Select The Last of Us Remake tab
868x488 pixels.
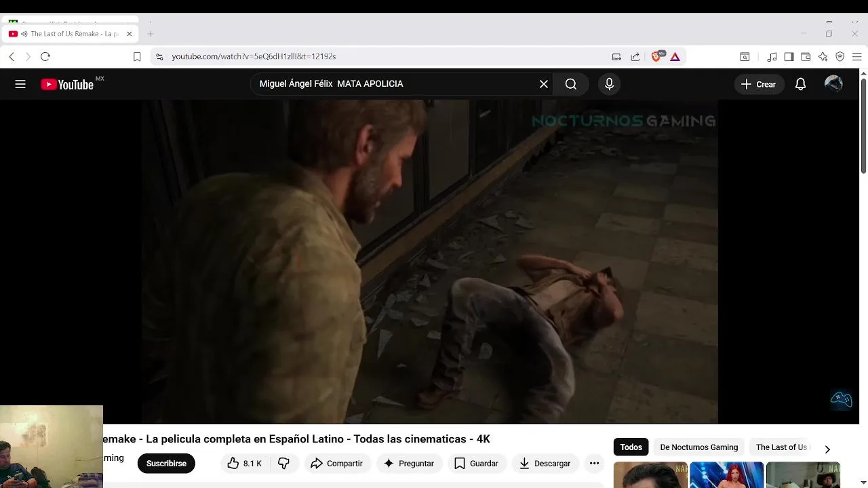[x=71, y=34]
